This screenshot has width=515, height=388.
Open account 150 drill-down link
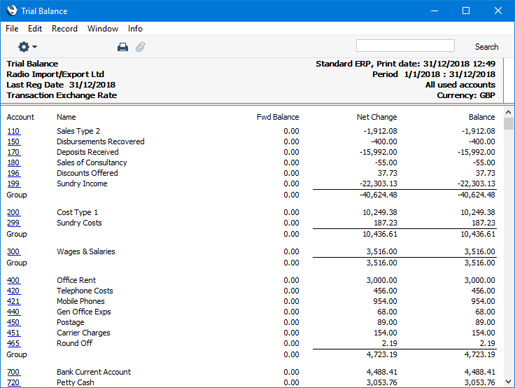(14, 142)
